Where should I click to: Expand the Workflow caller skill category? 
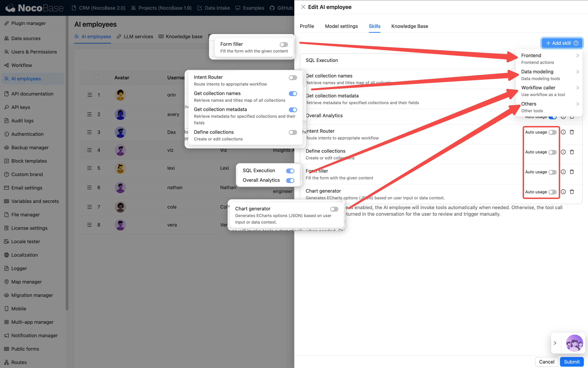coord(538,88)
